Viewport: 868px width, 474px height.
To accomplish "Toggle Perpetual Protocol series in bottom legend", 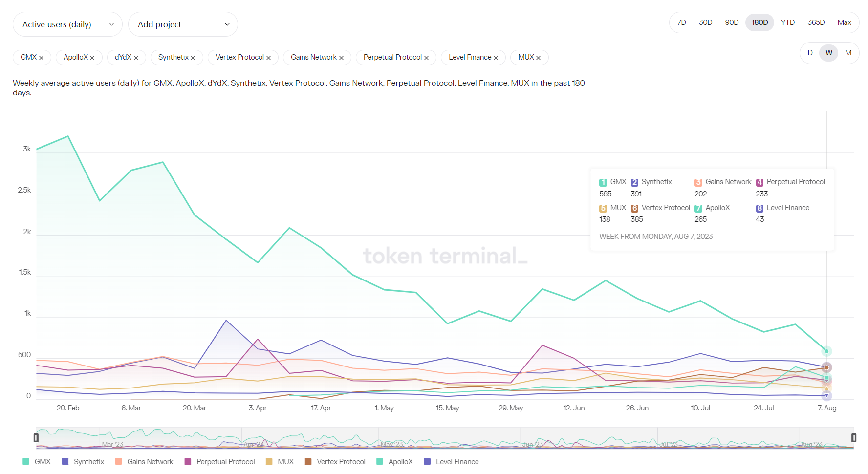I will [220, 462].
